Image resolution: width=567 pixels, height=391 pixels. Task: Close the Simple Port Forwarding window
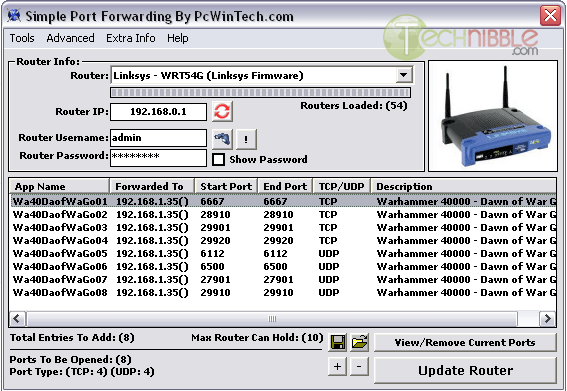550,16
